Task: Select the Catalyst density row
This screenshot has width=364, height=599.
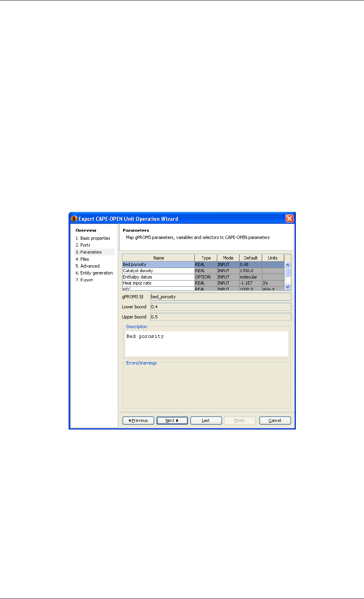Action: pos(203,270)
